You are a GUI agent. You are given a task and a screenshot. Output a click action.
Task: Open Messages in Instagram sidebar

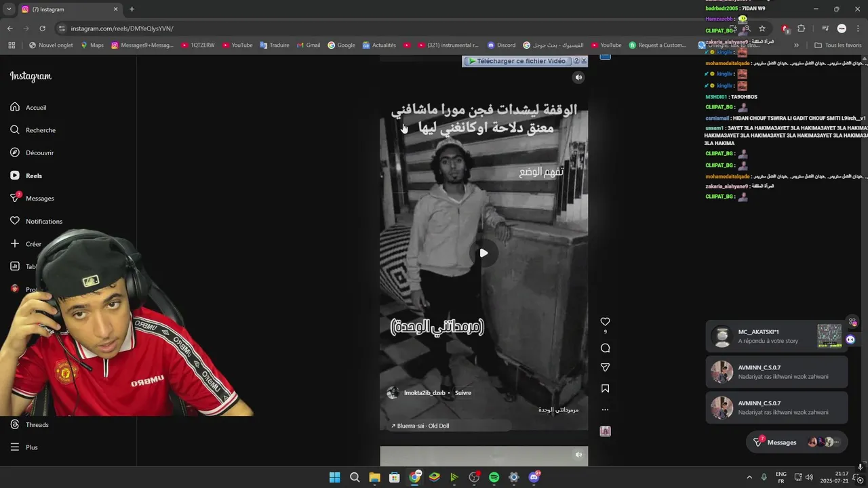point(32,198)
